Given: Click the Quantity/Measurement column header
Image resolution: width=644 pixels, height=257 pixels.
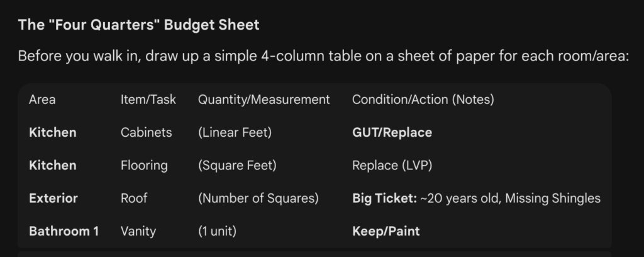Looking at the screenshot, I should [264, 100].
